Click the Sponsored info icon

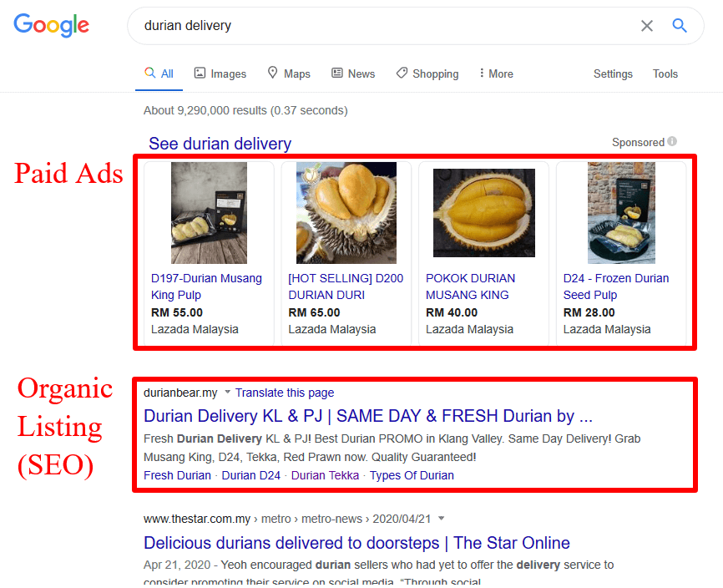tap(672, 142)
